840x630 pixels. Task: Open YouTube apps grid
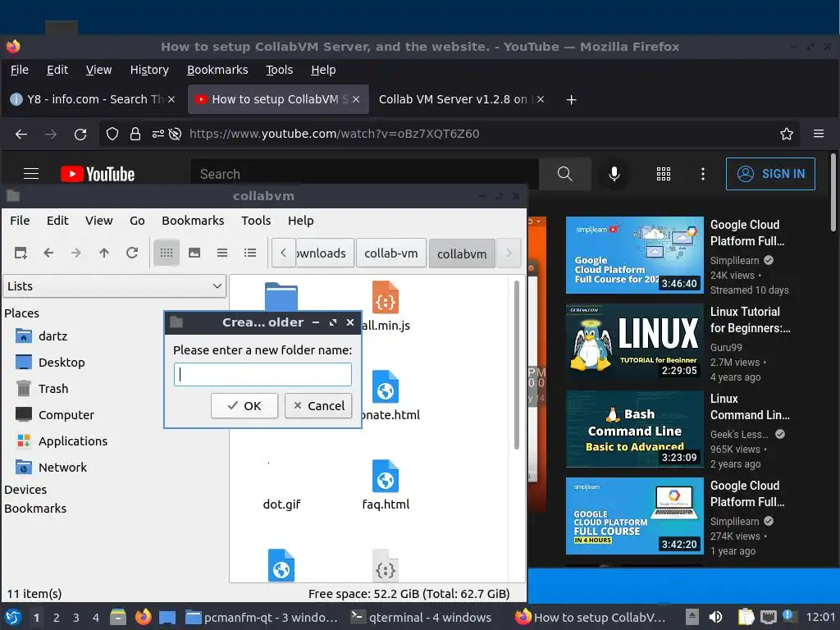664,174
